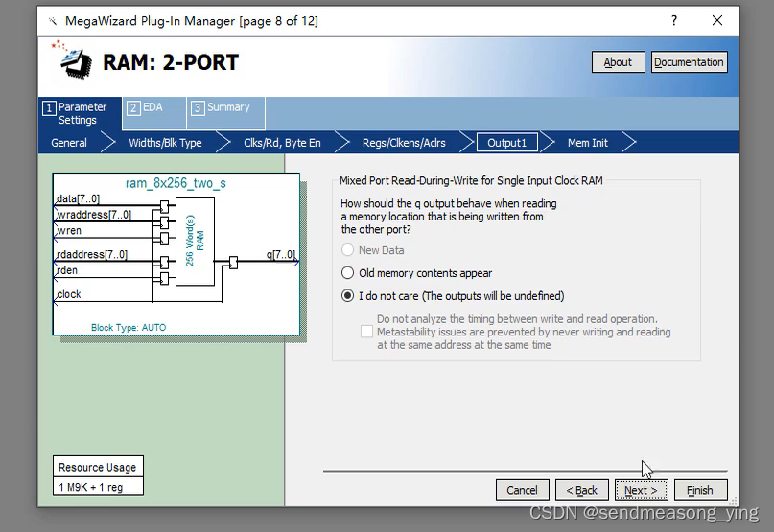This screenshot has width=774, height=532.
Task: Close the MegaWizard dialog
Action: click(717, 20)
